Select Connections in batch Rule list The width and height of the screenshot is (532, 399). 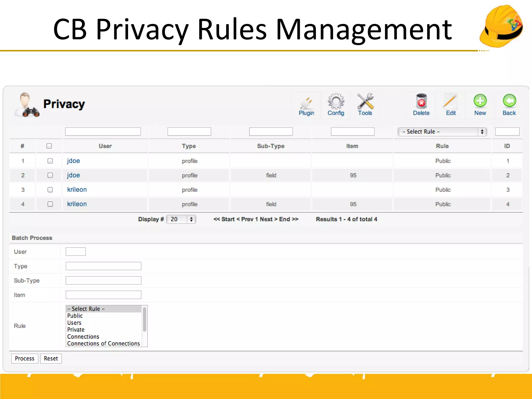[83, 337]
